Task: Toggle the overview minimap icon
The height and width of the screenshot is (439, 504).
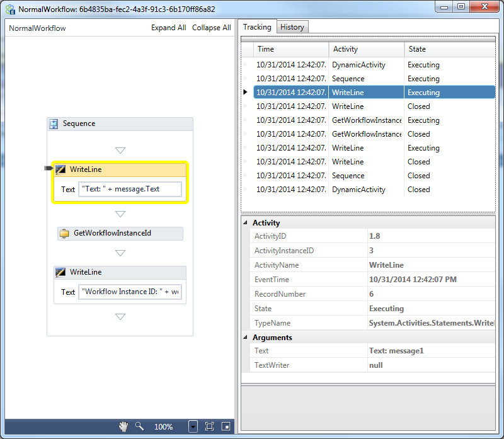Action: click(x=225, y=426)
